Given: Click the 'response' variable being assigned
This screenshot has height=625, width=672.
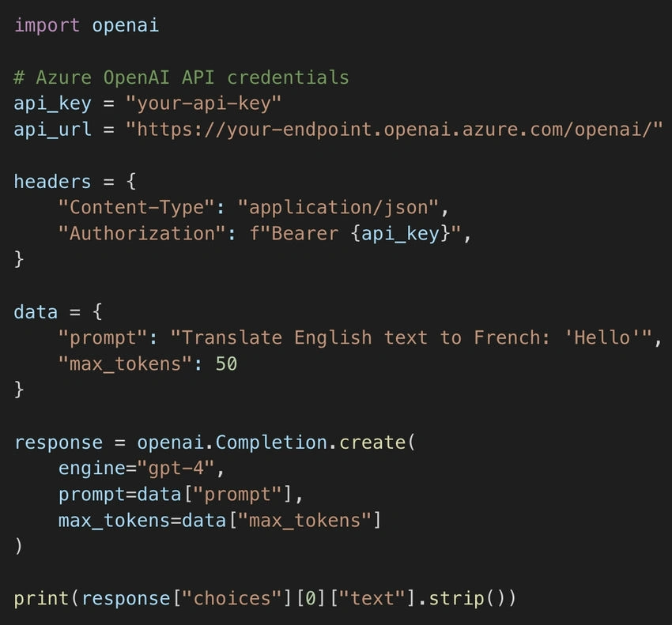Looking at the screenshot, I should click(59, 442).
